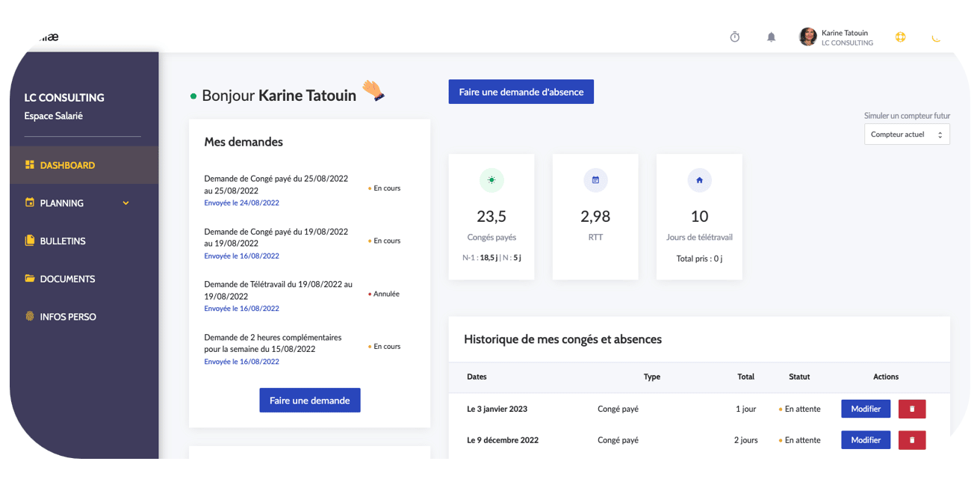Click the N-1 : 18,5 j | N : 5 j text

(491, 258)
